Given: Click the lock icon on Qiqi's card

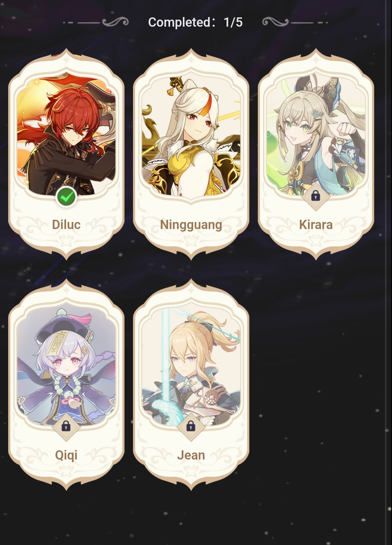Looking at the screenshot, I should [66, 426].
